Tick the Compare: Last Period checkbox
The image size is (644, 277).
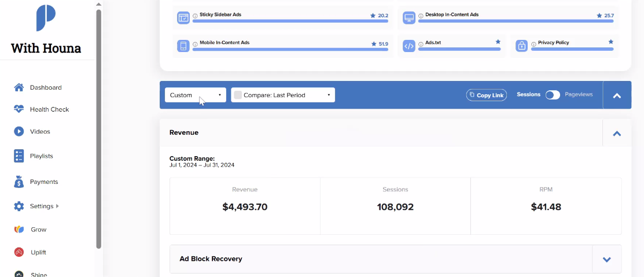(238, 95)
